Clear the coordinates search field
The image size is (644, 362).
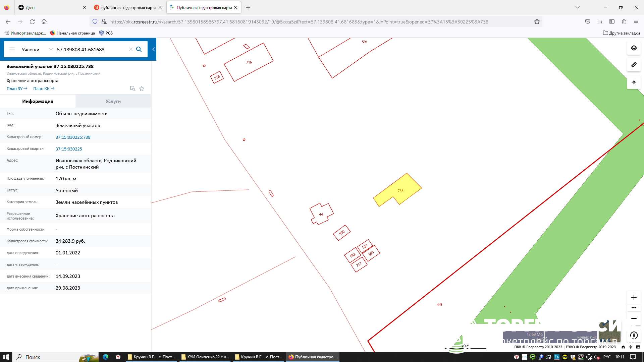click(131, 49)
